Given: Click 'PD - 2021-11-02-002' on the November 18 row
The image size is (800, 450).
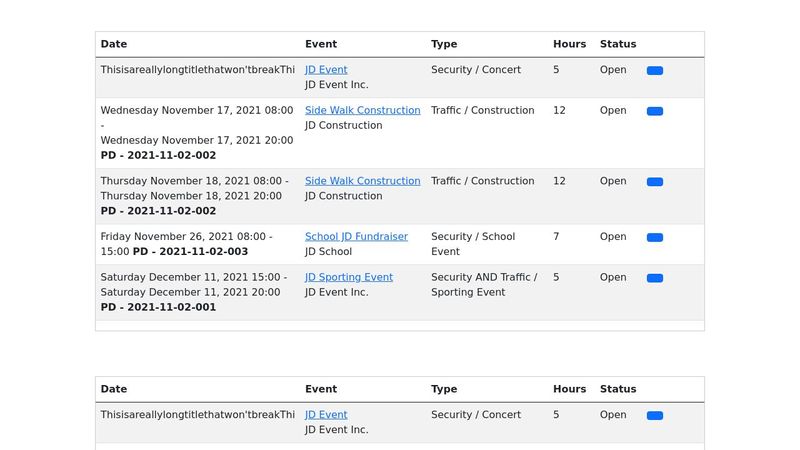Looking at the screenshot, I should pos(158,211).
